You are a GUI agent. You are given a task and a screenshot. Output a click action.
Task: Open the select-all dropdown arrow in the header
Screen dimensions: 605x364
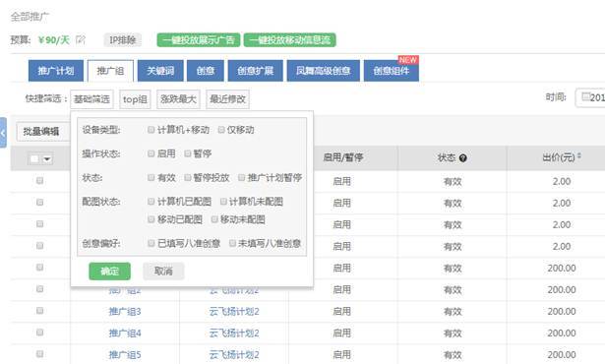(x=47, y=159)
